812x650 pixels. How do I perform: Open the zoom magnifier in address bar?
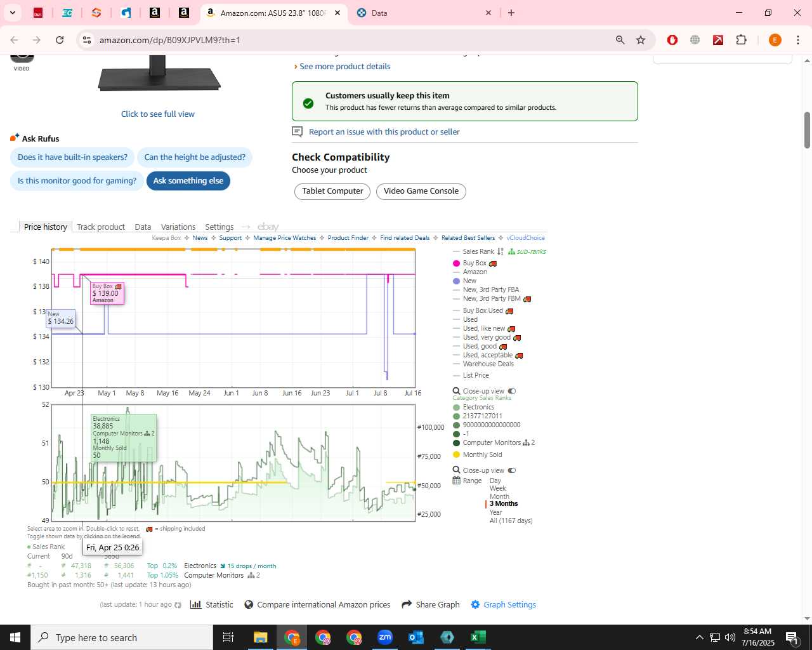pyautogui.click(x=620, y=40)
